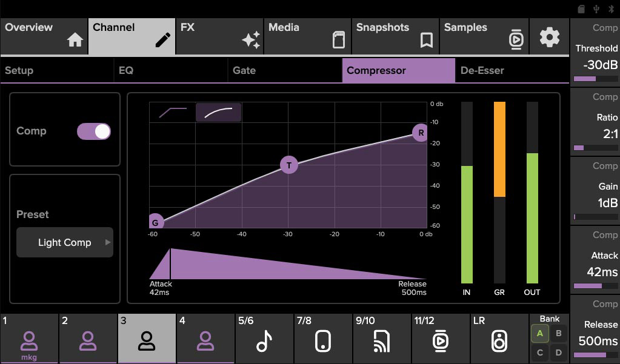Select channel 11/12 sample player icon
Screen dimensions: 620x364
pos(440,342)
